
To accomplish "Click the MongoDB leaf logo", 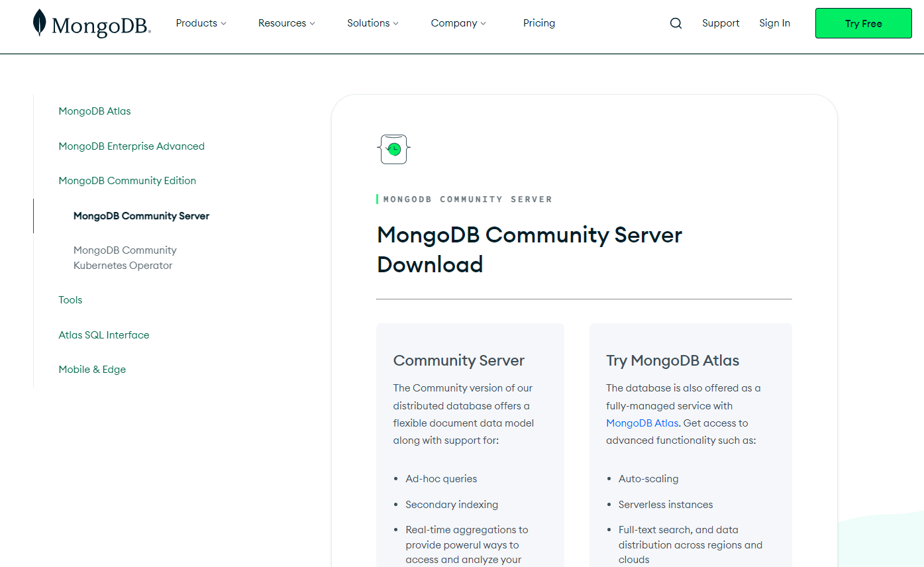I will tap(92, 23).
